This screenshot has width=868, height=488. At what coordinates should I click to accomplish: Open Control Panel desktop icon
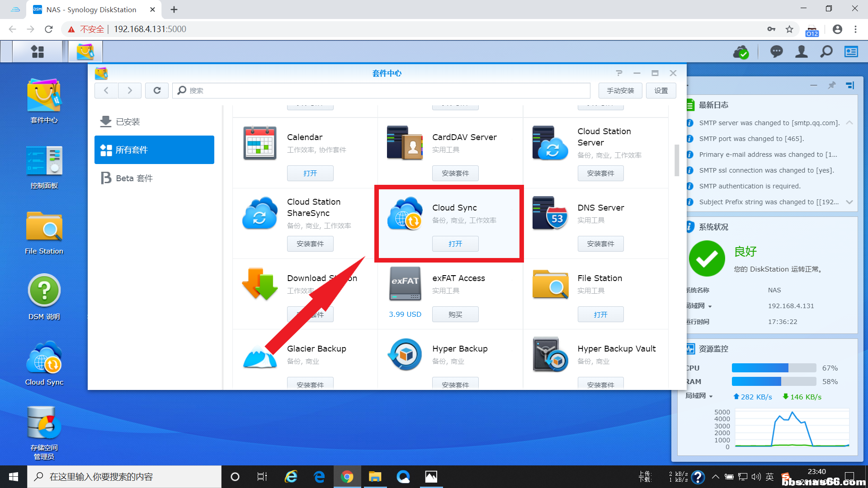point(44,160)
